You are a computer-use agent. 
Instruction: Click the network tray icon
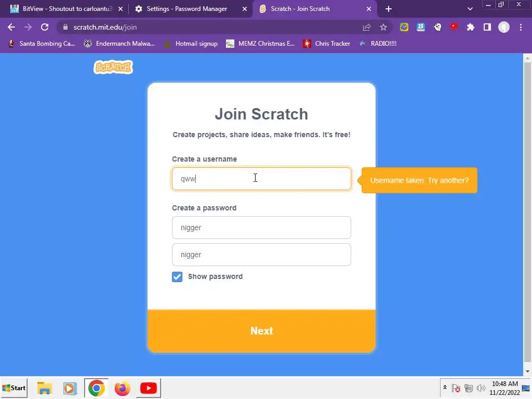click(x=469, y=388)
